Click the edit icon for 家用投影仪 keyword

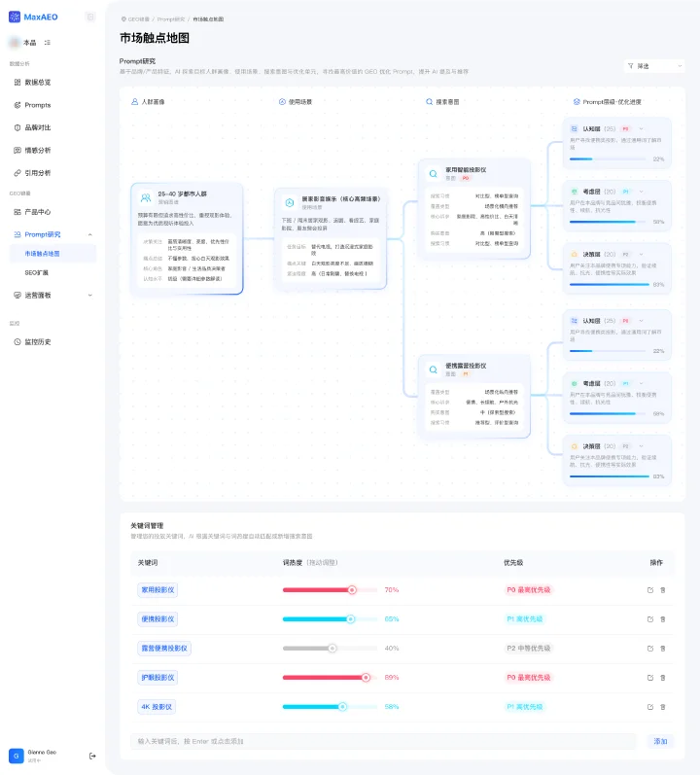click(x=650, y=590)
